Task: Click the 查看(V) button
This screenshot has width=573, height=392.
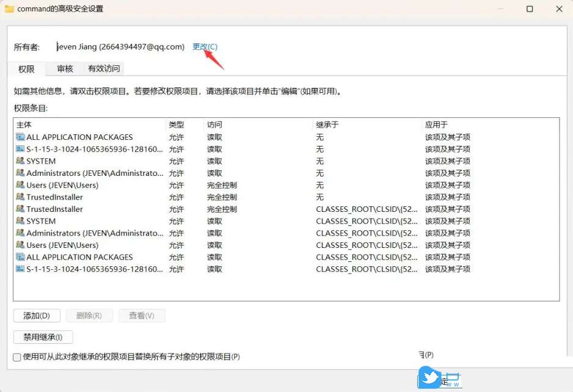Action: tap(142, 316)
